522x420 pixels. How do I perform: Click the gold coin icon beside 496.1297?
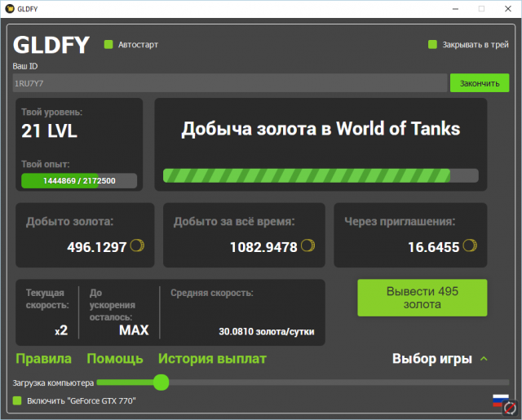coord(137,245)
